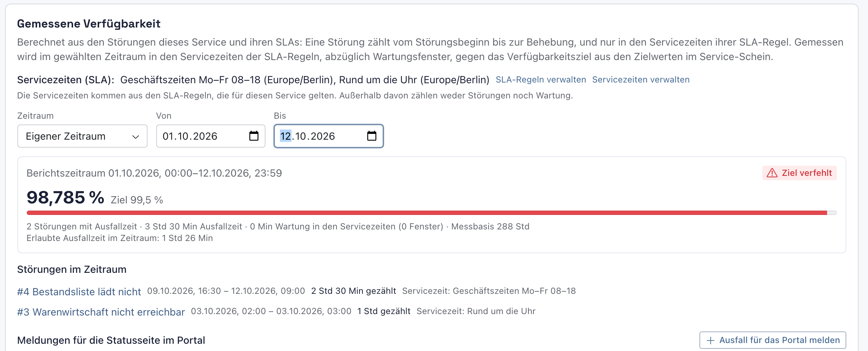Click the 98,785 % availability value

(x=65, y=198)
